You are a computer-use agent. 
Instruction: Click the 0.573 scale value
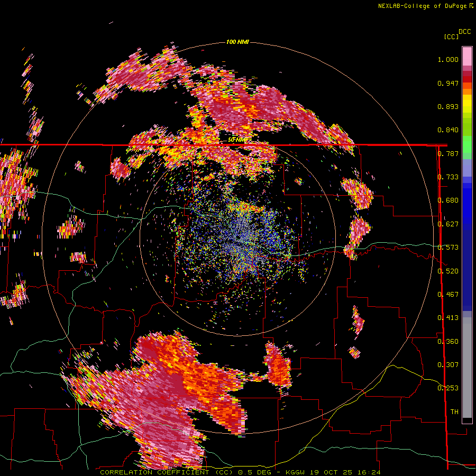coord(448,248)
